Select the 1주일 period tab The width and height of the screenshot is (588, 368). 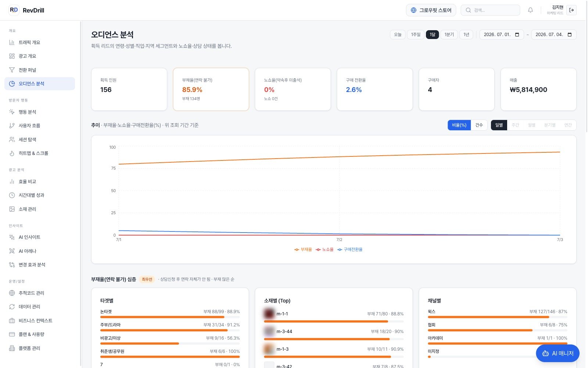[416, 35]
